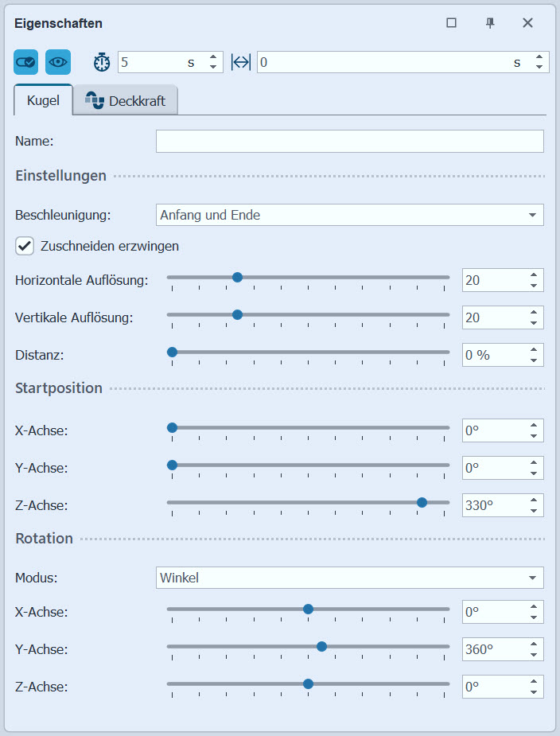This screenshot has height=736, width=560.
Task: Increase the duration seconds value
Action: pyautogui.click(x=213, y=57)
